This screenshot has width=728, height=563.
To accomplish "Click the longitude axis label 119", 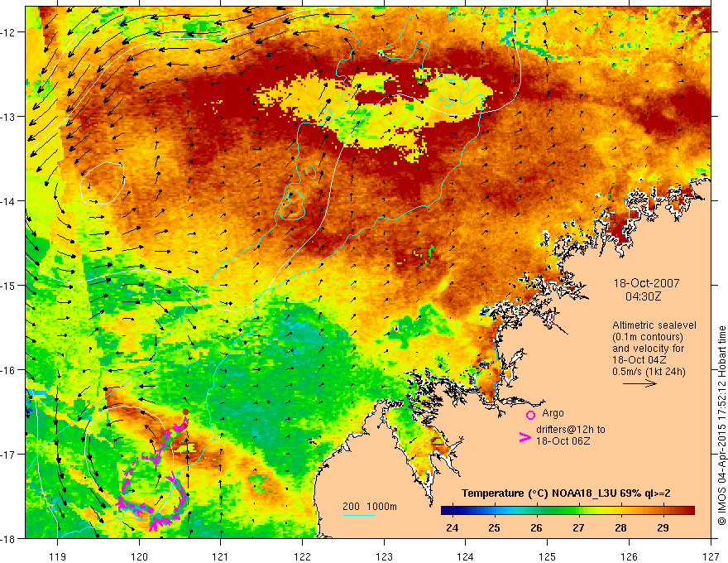I will click(x=58, y=556).
